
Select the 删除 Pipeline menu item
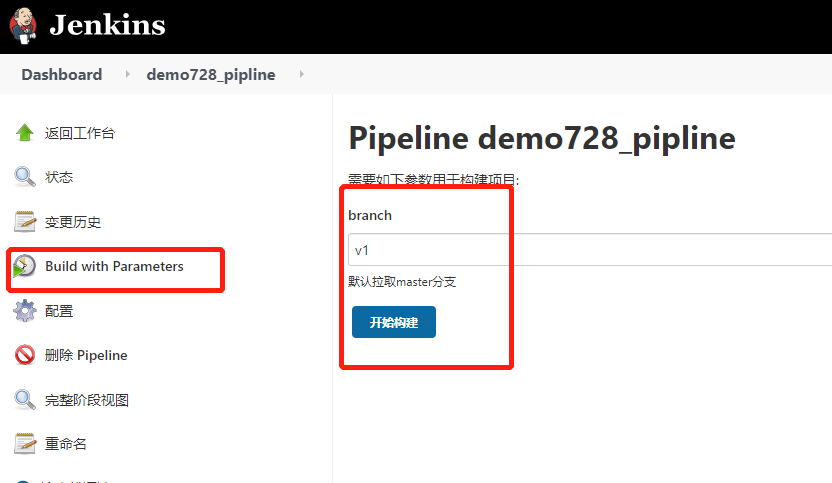tap(86, 355)
